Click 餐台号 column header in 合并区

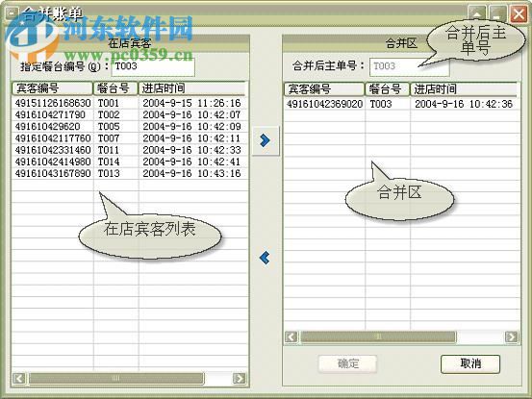(x=387, y=89)
